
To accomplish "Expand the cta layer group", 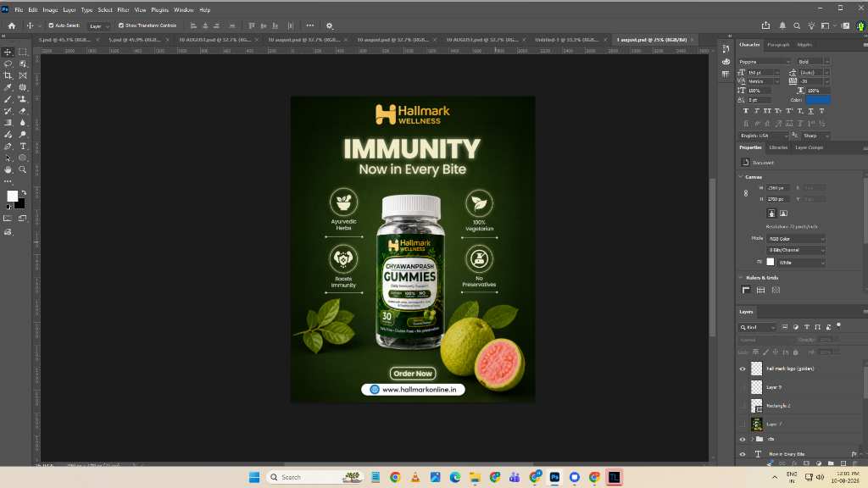I will coord(752,440).
